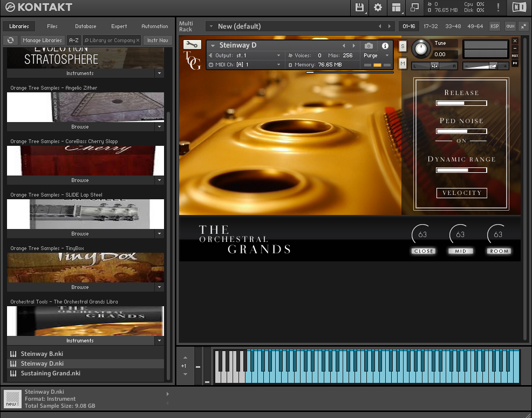
Task: Select rack page 17-32
Action: 431,26
